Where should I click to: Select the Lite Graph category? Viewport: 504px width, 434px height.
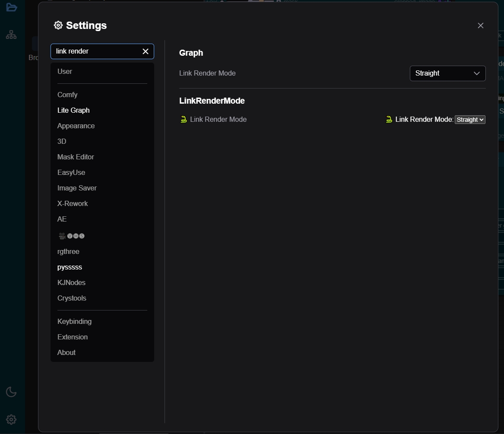102,110
